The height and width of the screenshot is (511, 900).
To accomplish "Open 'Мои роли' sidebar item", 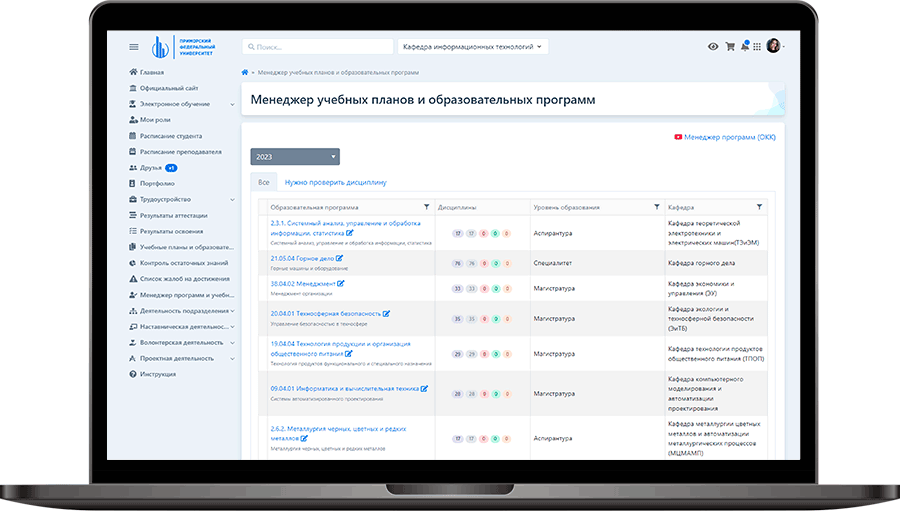I will (x=150, y=120).
